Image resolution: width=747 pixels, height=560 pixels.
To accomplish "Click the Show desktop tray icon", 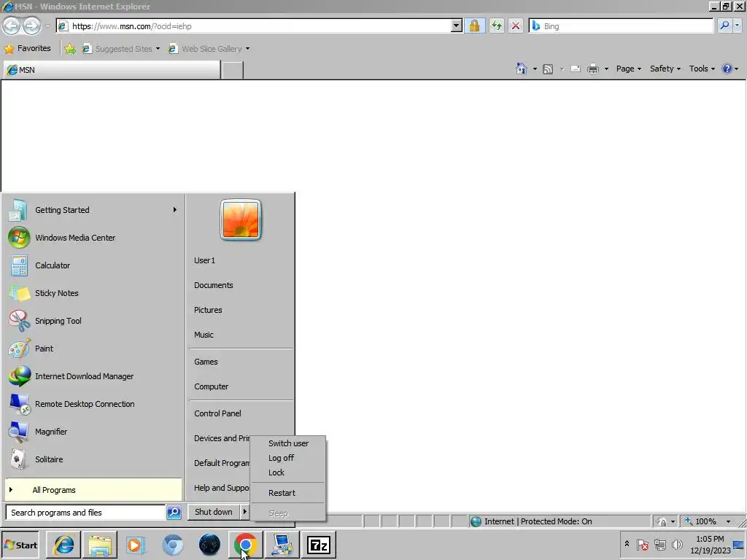I will [x=739, y=545].
